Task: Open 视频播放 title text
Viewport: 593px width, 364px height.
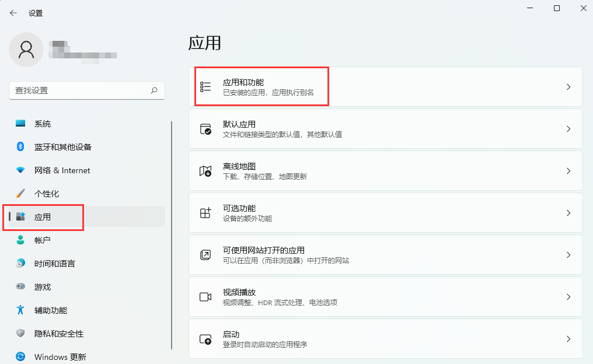Action: coord(239,292)
